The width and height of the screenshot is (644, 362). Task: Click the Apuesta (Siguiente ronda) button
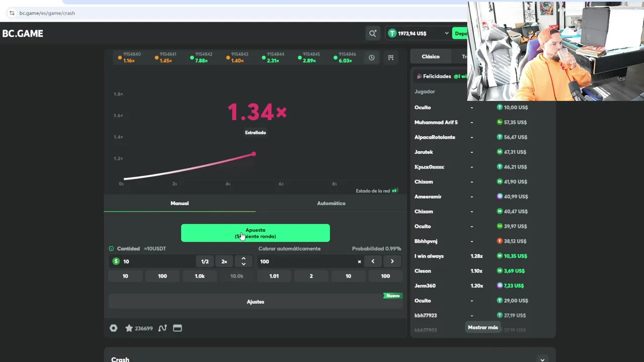pyautogui.click(x=256, y=233)
